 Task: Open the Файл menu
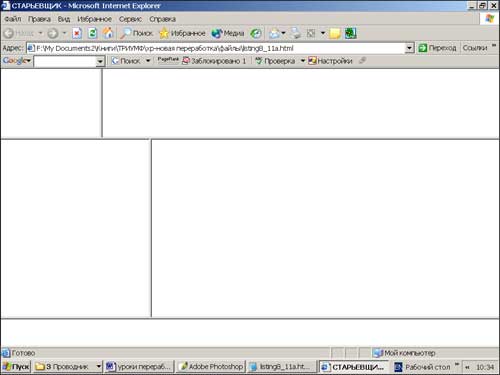tap(13, 19)
